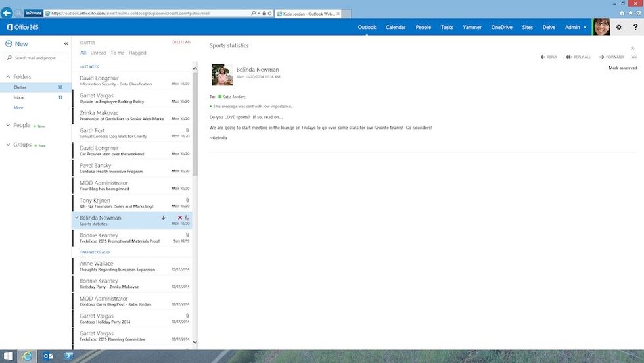Collapse the folder pane with double chevron
This screenshot has width=644, height=363.
(66, 44)
